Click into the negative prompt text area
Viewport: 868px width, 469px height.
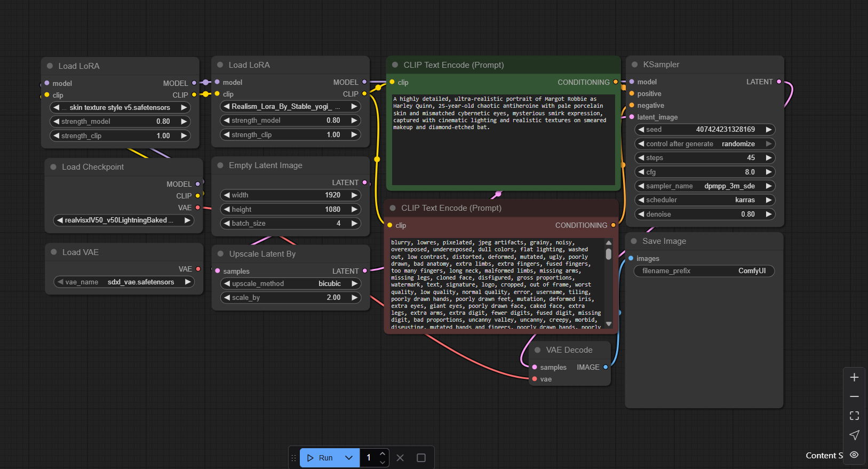coord(497,283)
